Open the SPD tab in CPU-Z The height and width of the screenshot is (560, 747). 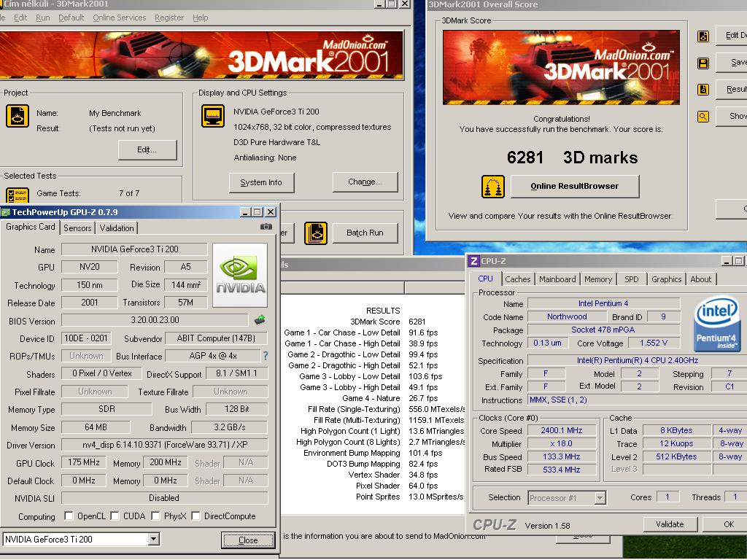[632, 279]
